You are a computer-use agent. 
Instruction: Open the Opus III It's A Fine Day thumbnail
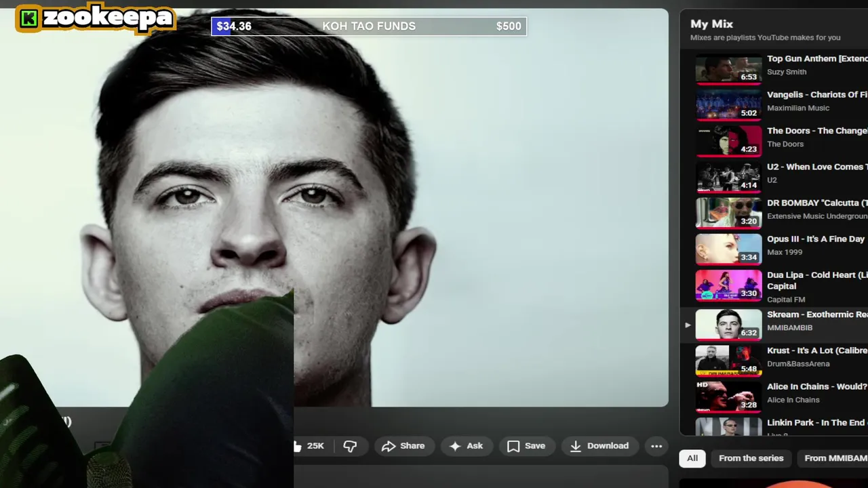(x=729, y=248)
